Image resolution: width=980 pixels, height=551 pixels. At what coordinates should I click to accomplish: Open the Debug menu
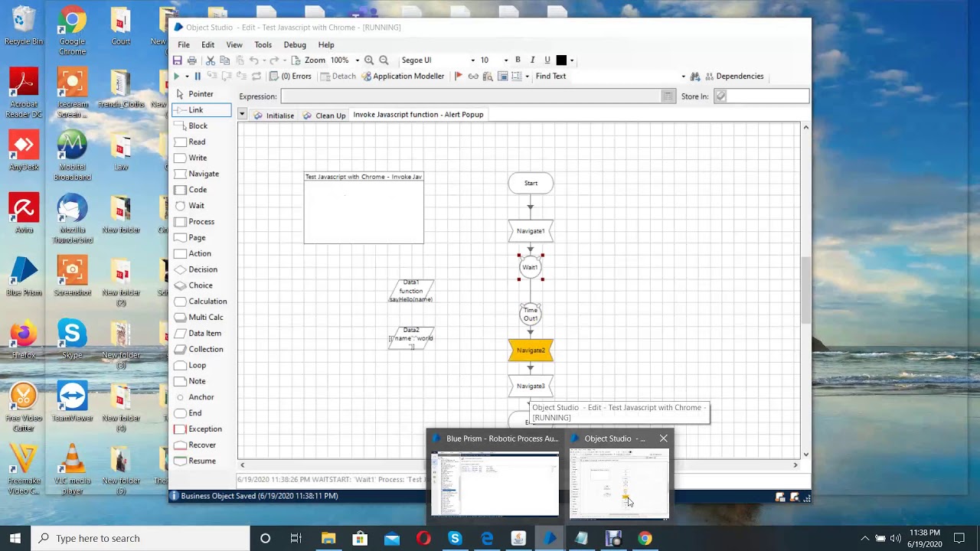point(295,45)
